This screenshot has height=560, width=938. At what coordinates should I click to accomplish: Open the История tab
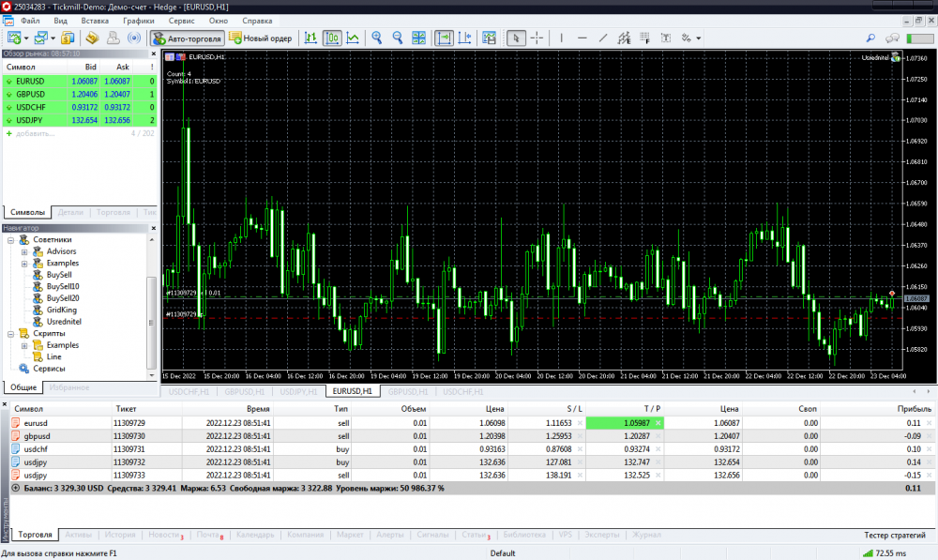coord(120,535)
